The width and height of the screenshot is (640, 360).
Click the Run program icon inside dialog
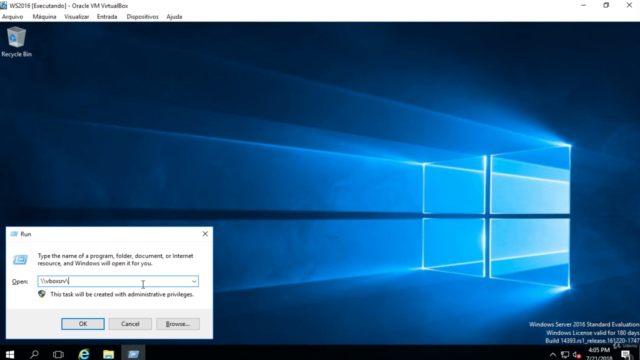tap(20, 260)
